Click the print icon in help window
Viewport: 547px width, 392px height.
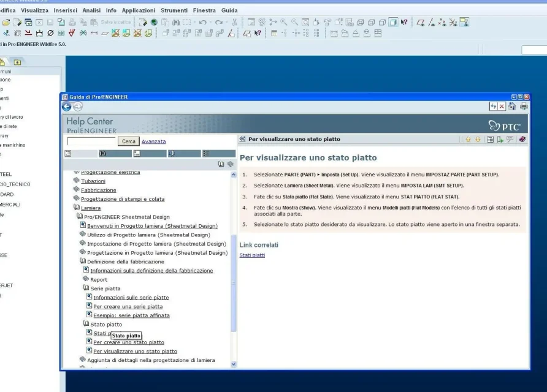tap(524, 107)
